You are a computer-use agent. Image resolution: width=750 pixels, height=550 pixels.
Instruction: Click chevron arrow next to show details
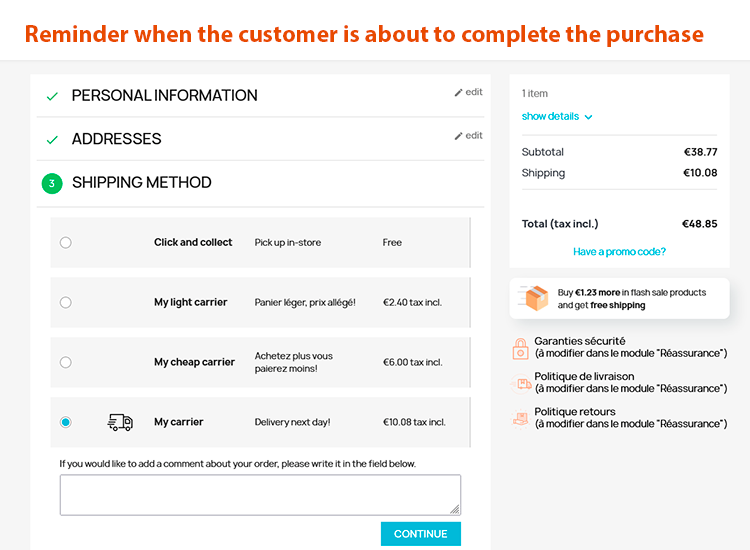coord(588,117)
